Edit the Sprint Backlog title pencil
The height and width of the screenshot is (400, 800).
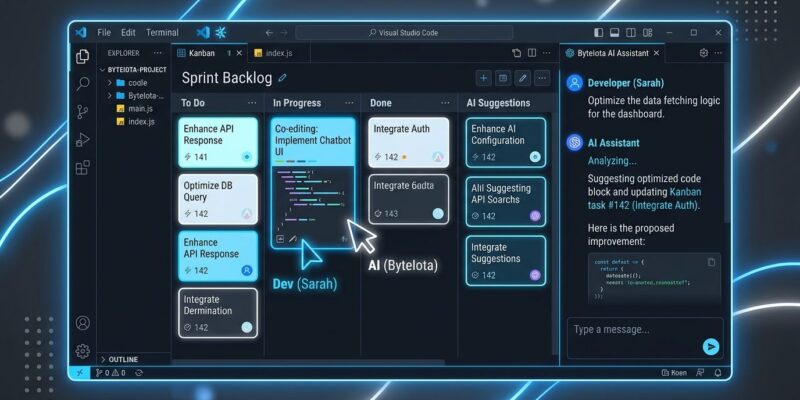282,78
